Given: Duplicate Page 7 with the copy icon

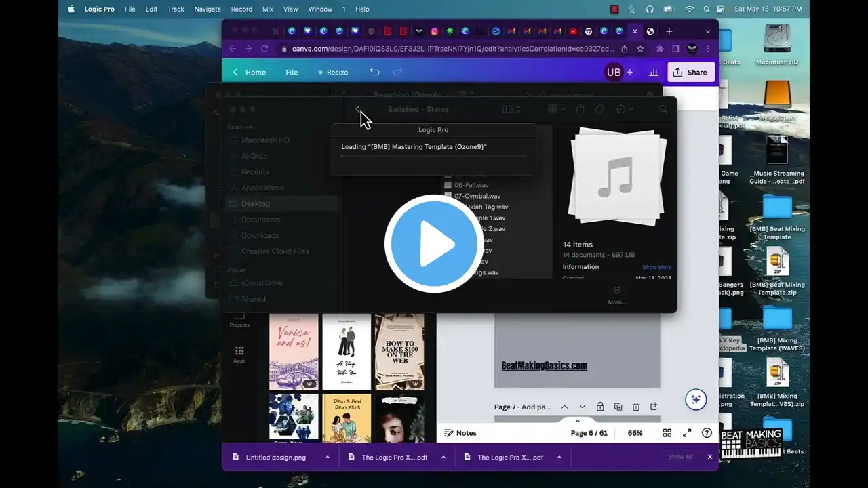Looking at the screenshot, I should coord(618,407).
